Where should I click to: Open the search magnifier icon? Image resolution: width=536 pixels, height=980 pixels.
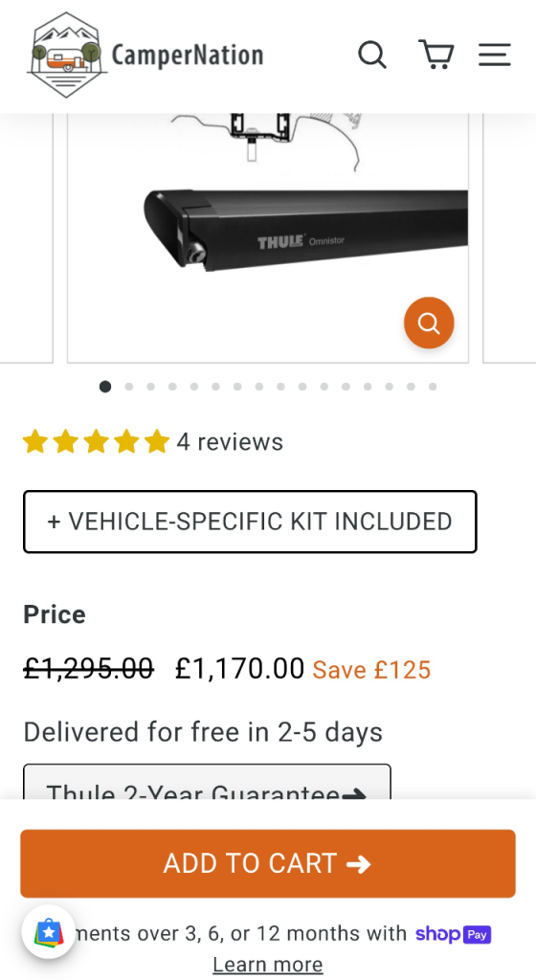click(x=372, y=55)
